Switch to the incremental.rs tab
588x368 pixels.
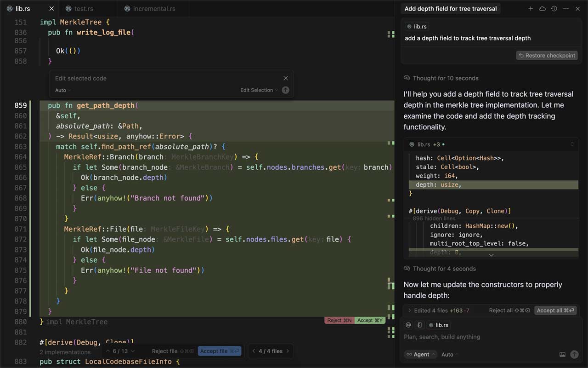153,9
